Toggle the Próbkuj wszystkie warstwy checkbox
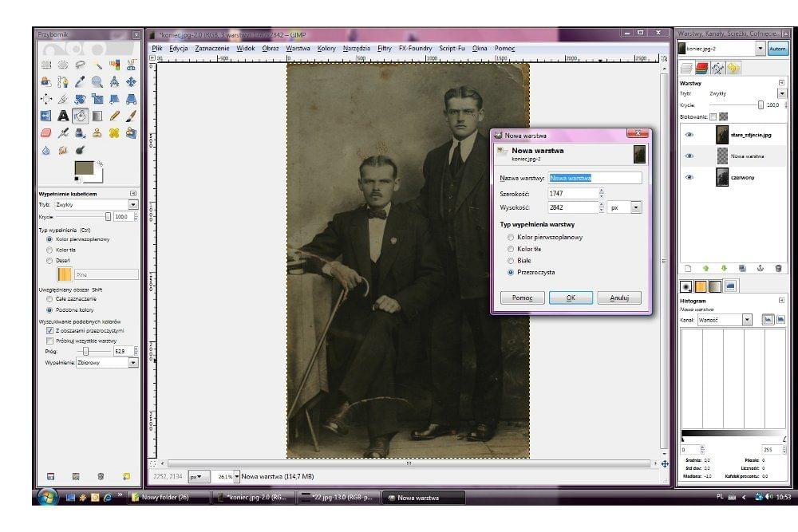798x532 pixels. tap(49, 341)
